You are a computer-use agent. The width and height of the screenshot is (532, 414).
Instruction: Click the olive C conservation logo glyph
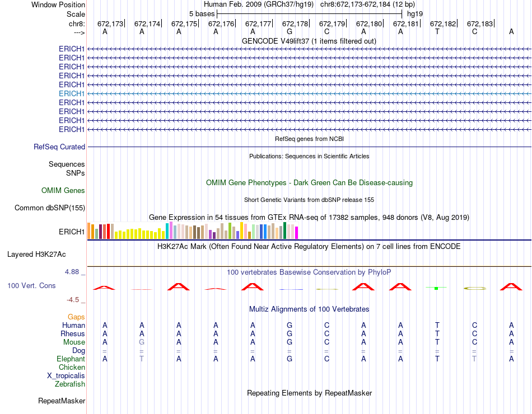click(475, 288)
